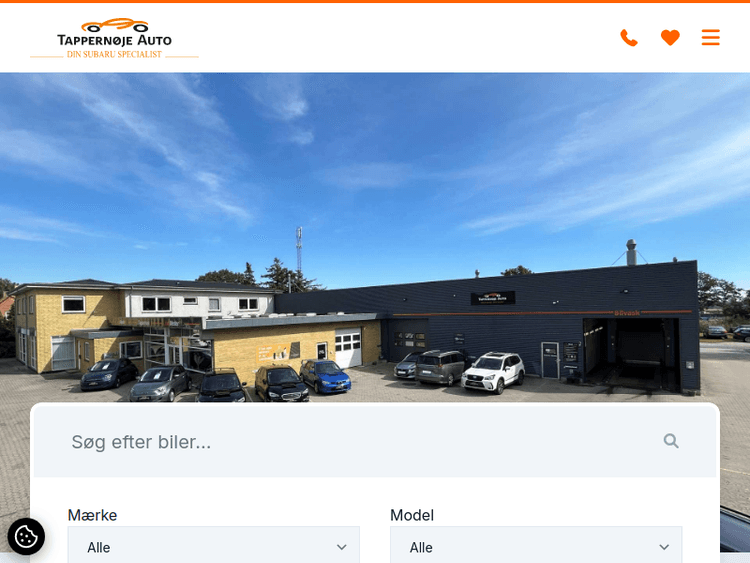This screenshot has width=750, height=563.
Task: Click the Model field label
Action: 412,515
